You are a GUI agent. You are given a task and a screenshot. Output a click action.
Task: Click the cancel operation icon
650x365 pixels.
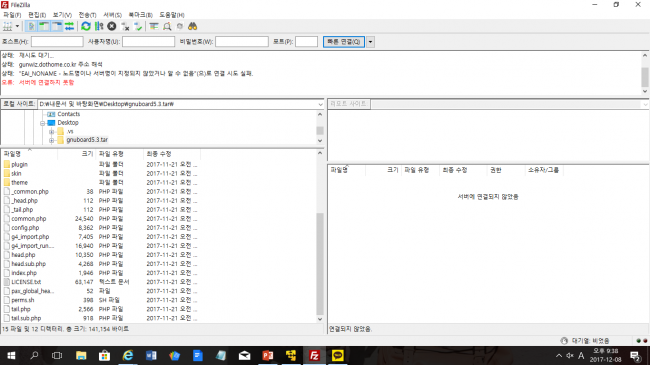112,27
